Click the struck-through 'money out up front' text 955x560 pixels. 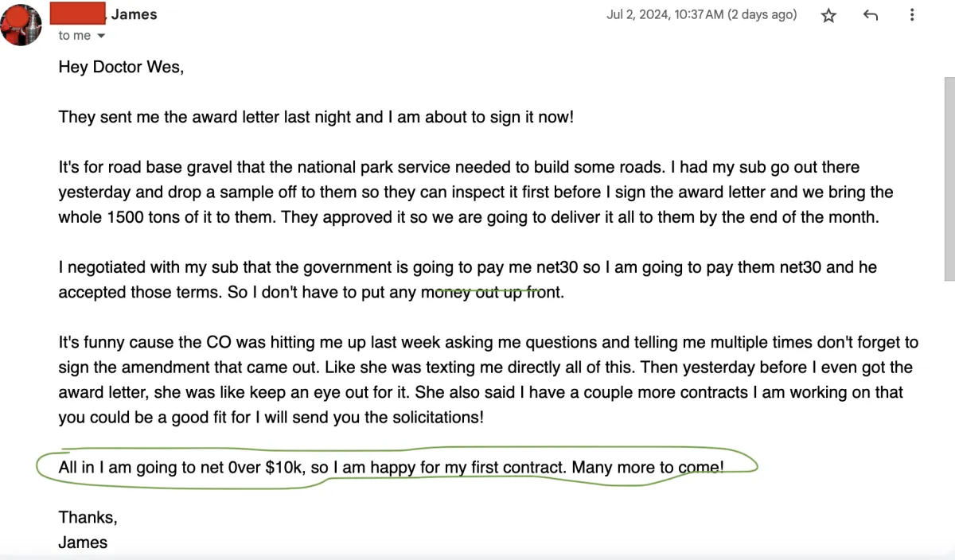(x=481, y=292)
